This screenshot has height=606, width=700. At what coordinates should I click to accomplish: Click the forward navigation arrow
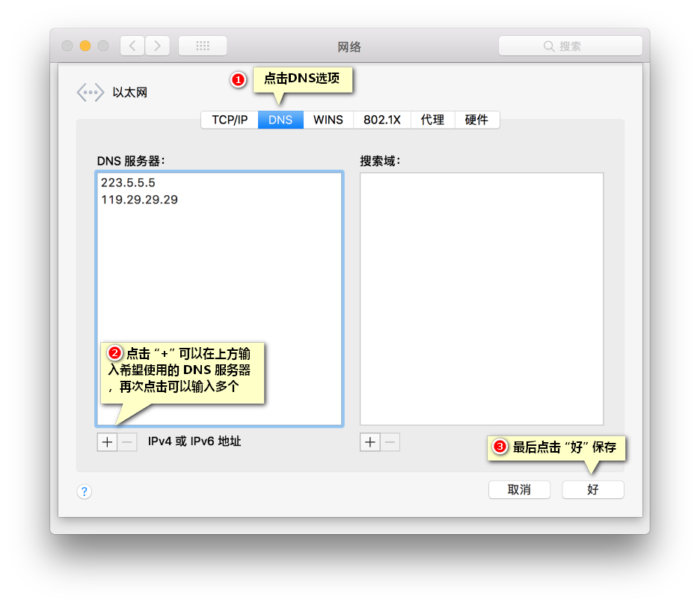click(157, 45)
